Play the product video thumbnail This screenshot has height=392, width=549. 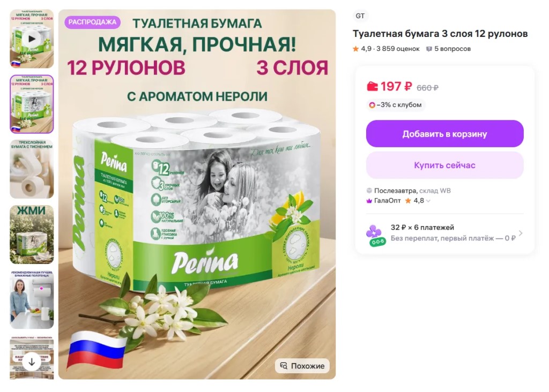(32, 39)
